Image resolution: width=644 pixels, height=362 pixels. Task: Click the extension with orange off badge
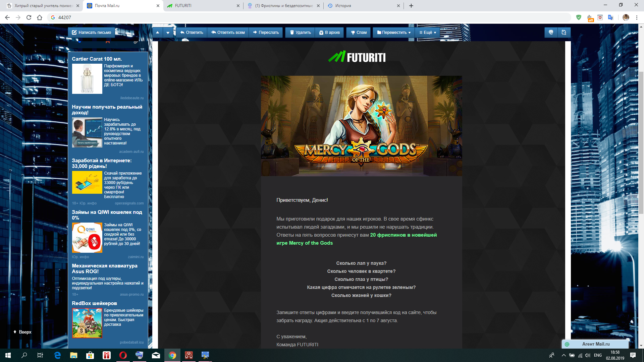pyautogui.click(x=590, y=18)
